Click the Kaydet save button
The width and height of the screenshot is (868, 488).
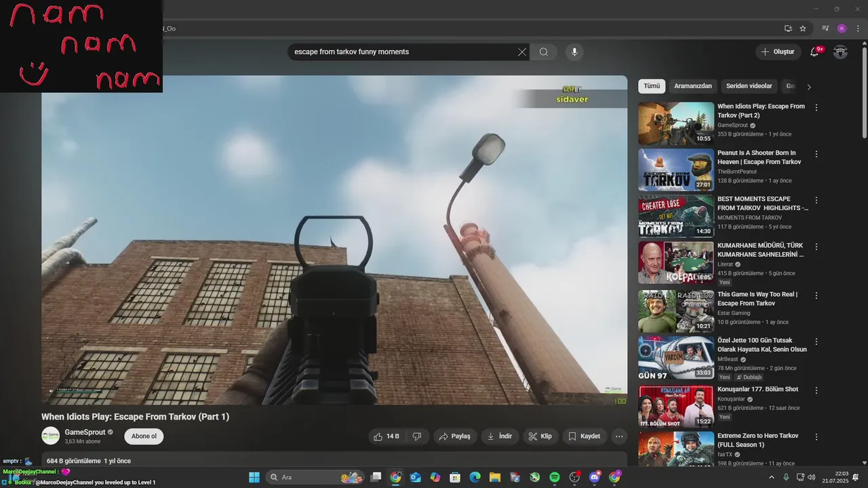[x=585, y=436]
